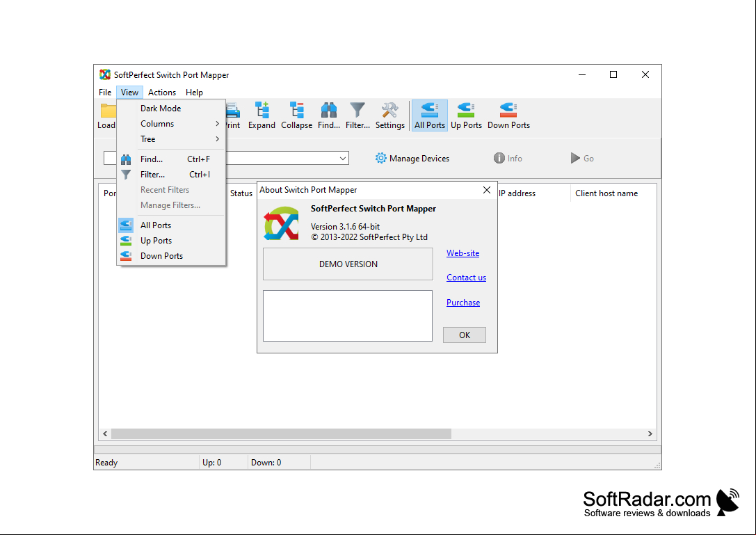This screenshot has width=756, height=535.
Task: Maximize the Switch Port Mapper window
Action: point(613,74)
